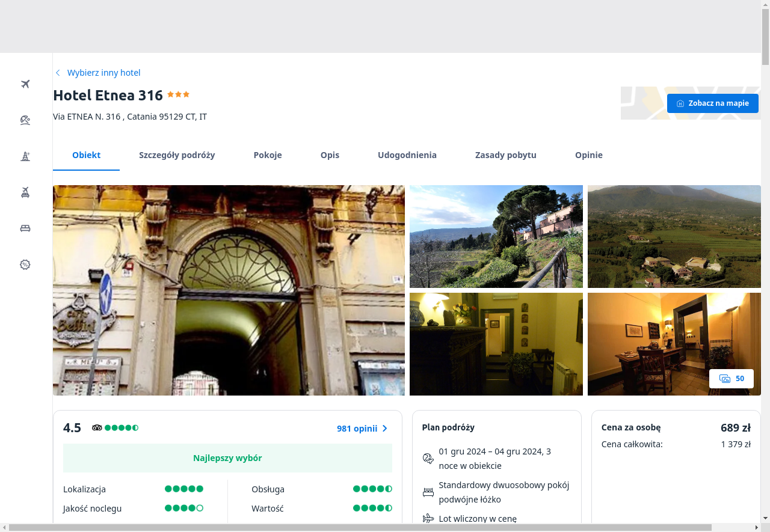Click the scroll down arrow at bottom right
This screenshot has width=770, height=532.
[x=765, y=518]
